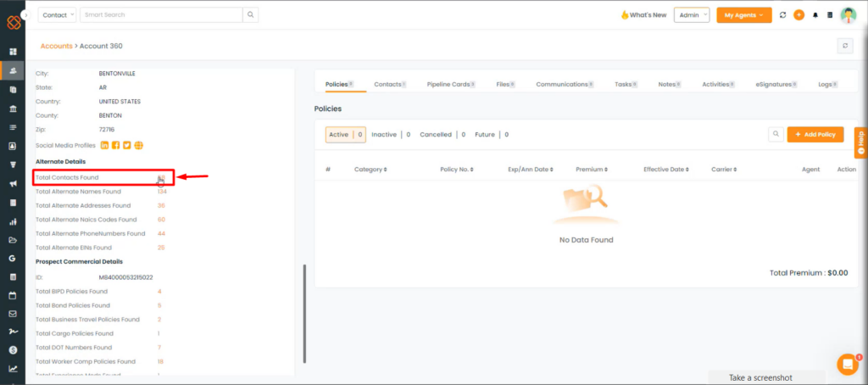The image size is (868, 385).
Task: Expand the My Agents dropdown
Action: pos(744,15)
